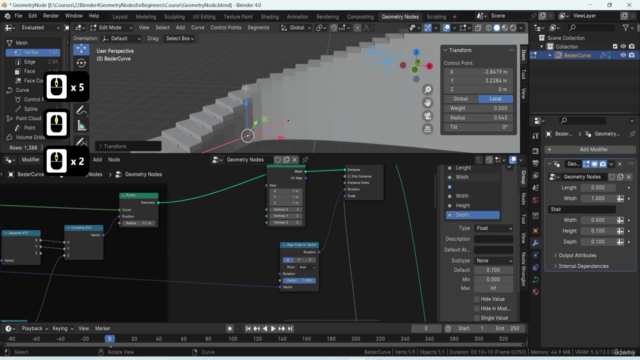Viewport: 640px width, 360px height.
Task: Toggle BezierCurve visibility eye in outliner
Action: coord(623,55)
